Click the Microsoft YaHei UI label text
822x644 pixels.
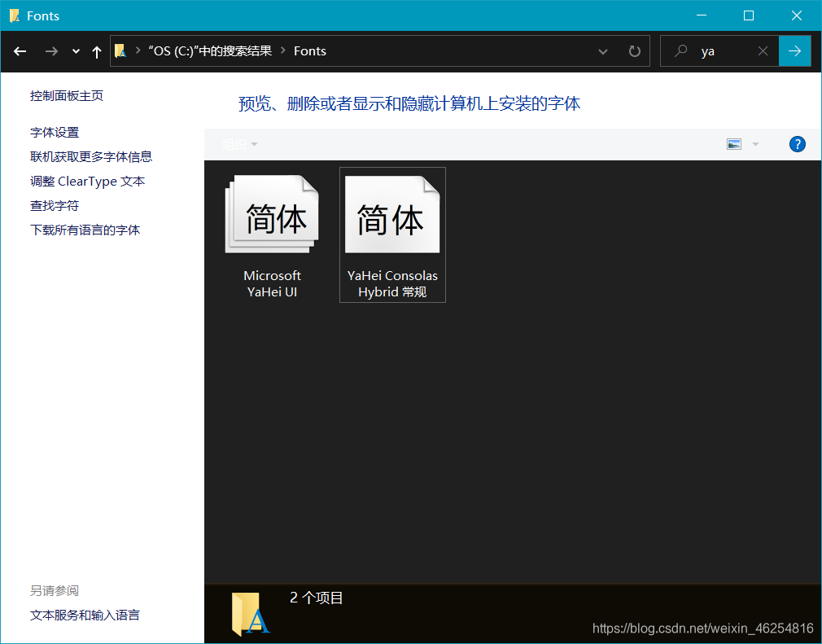[x=272, y=283]
